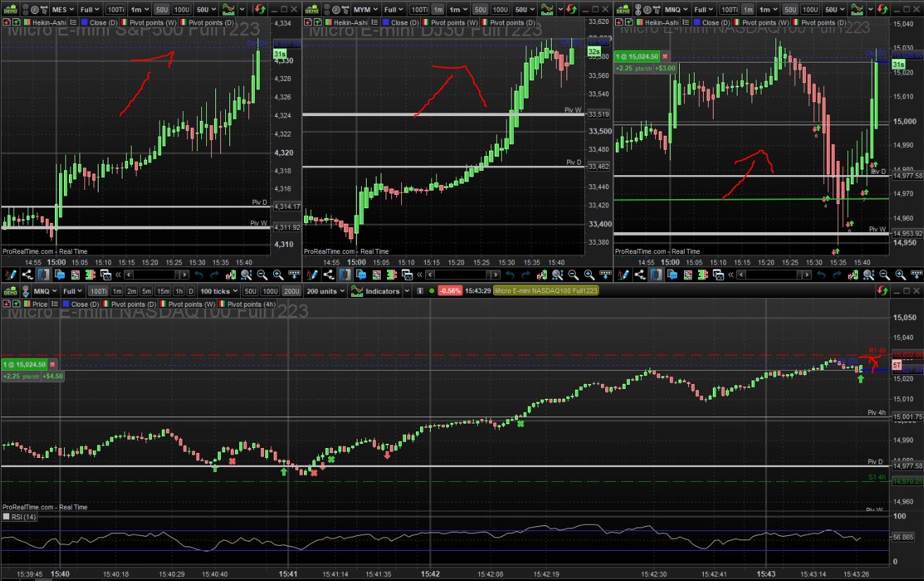The image size is (924, 581).
Task: Open the indicators icon in MES chart
Action: tap(229, 10)
